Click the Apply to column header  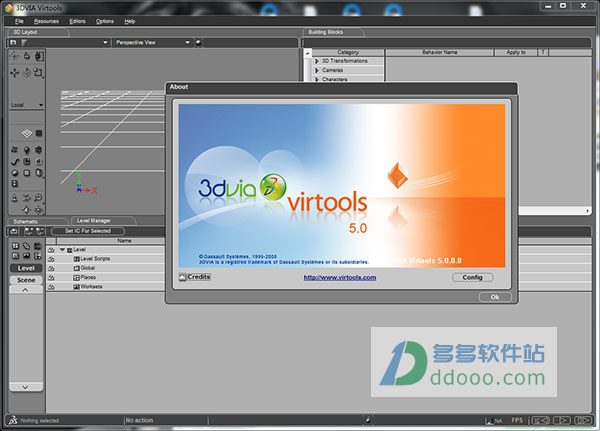coord(516,52)
